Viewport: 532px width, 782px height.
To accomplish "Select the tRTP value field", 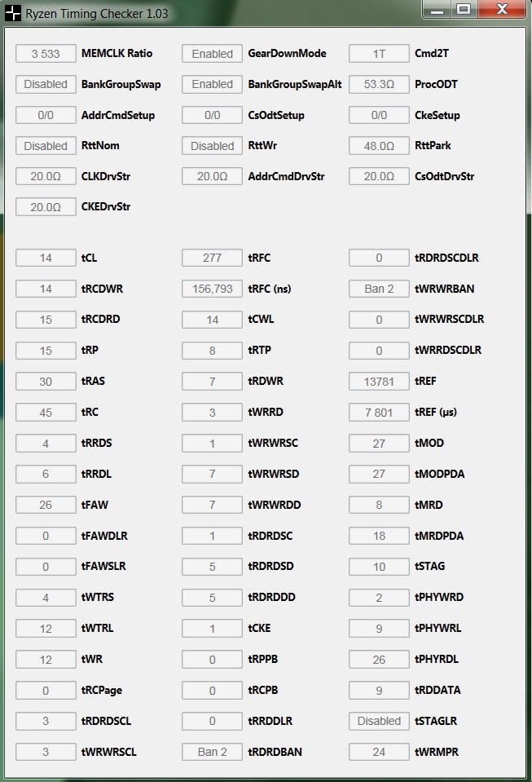I will [212, 351].
